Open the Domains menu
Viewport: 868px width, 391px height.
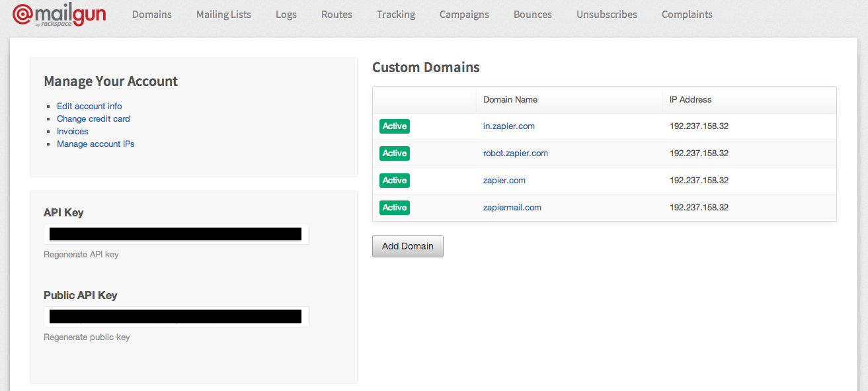point(152,14)
